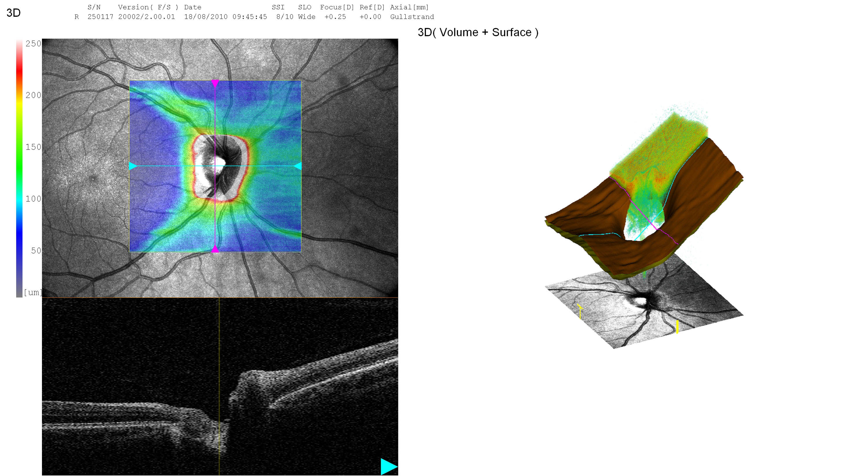Click the '3D( Volume + Surface )' title
This screenshot has width=868, height=476.
click(x=478, y=32)
